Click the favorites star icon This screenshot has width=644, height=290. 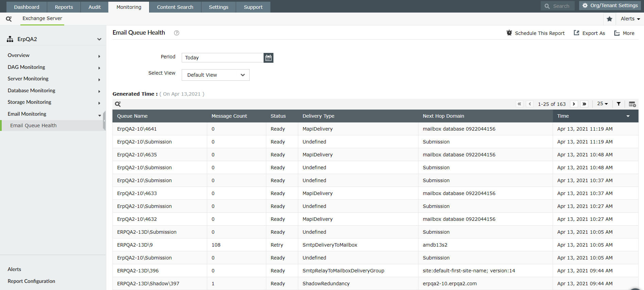click(609, 19)
